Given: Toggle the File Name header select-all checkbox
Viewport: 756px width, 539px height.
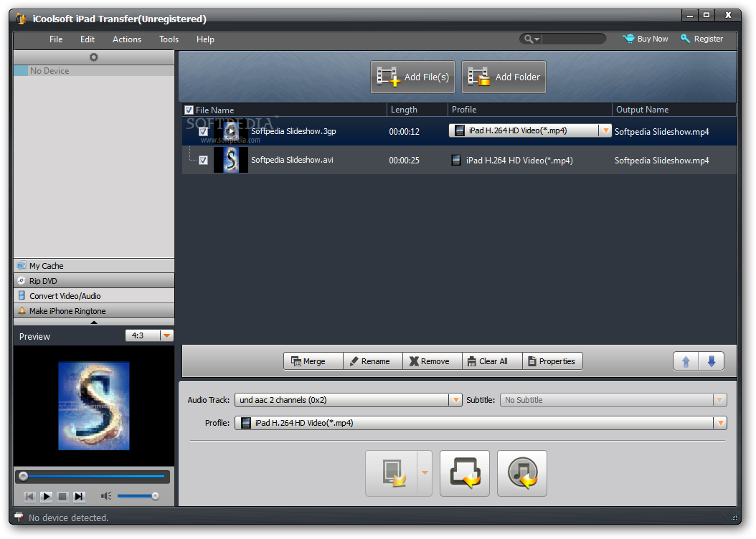Looking at the screenshot, I should [189, 110].
